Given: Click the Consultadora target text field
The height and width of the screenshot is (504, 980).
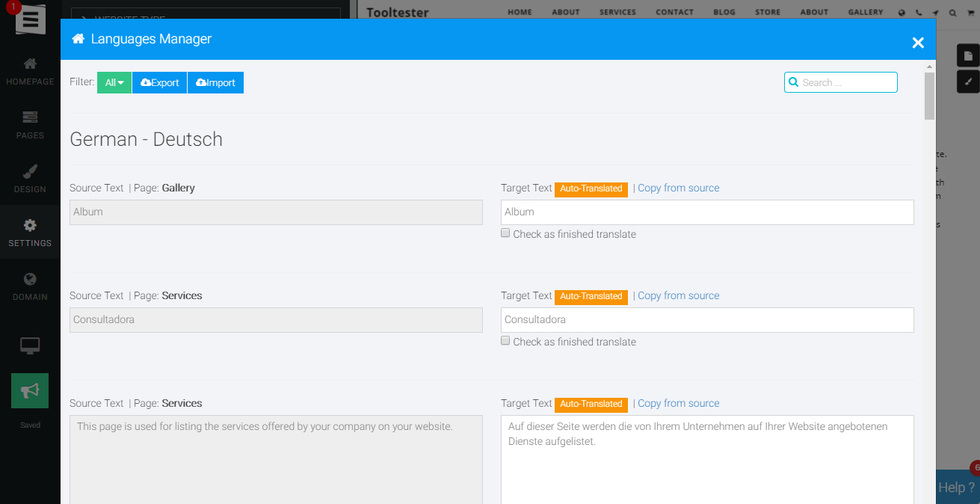Looking at the screenshot, I should (x=707, y=320).
